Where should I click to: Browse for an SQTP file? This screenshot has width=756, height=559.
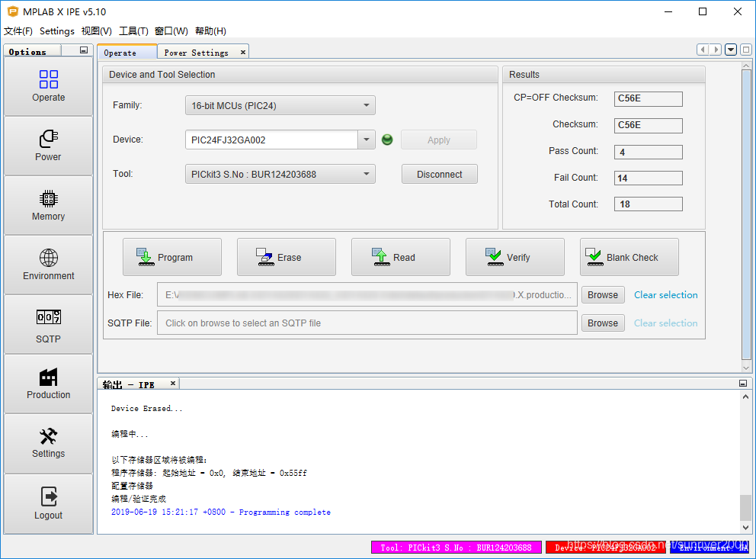(x=603, y=323)
